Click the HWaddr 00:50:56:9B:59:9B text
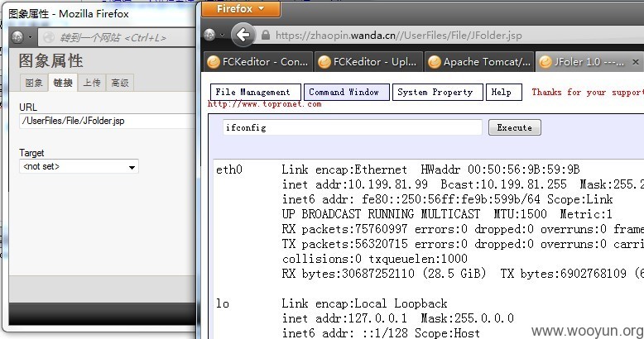Viewport: 644px width, 339px height. 500,169
